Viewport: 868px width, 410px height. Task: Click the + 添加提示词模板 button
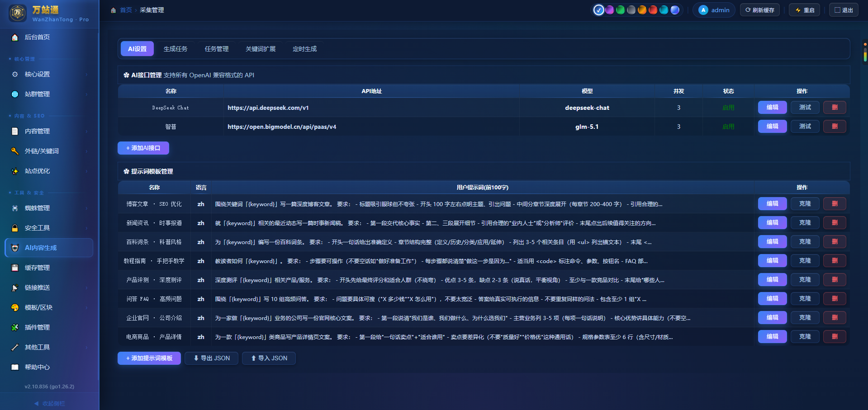pos(149,358)
